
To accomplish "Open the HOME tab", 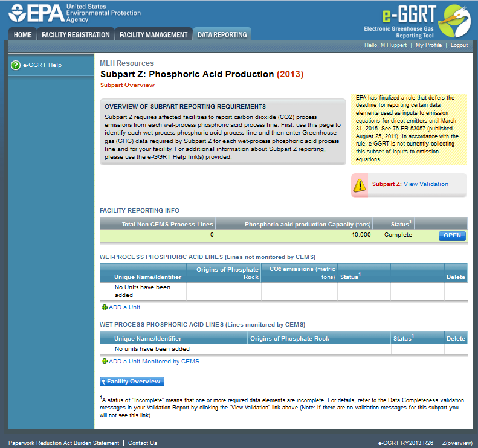I will tap(22, 35).
